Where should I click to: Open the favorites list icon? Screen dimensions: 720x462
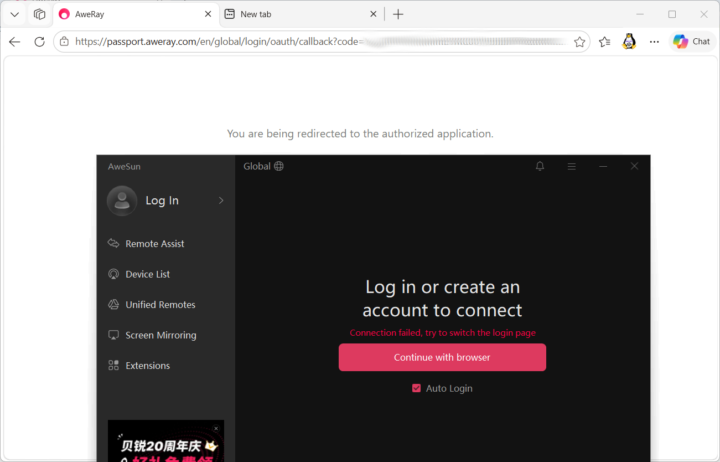[604, 42]
